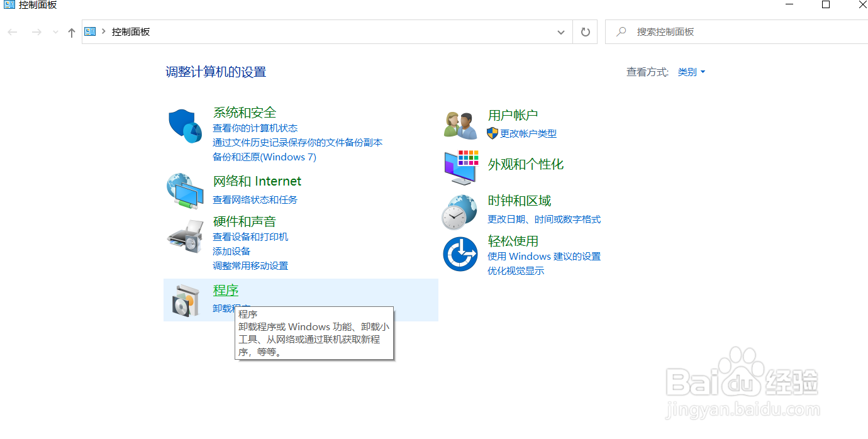868x439 pixels.
Task: Open the Network and Internet globe icon
Action: coord(184,191)
